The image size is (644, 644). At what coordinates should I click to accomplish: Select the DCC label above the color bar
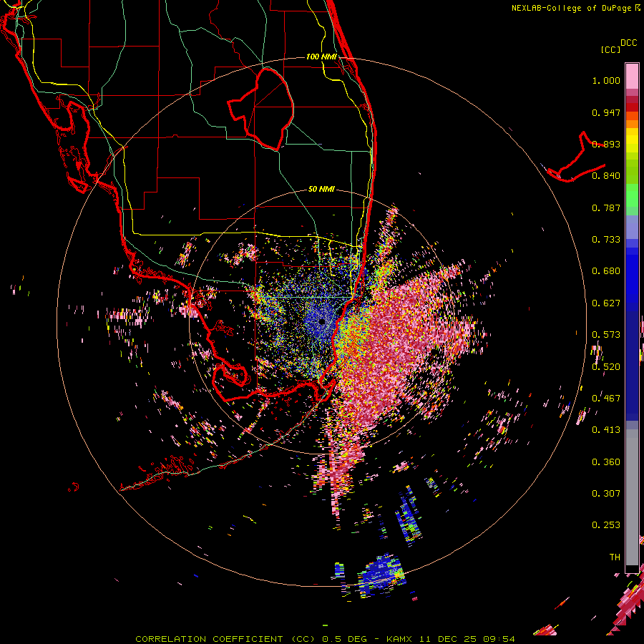click(x=629, y=43)
